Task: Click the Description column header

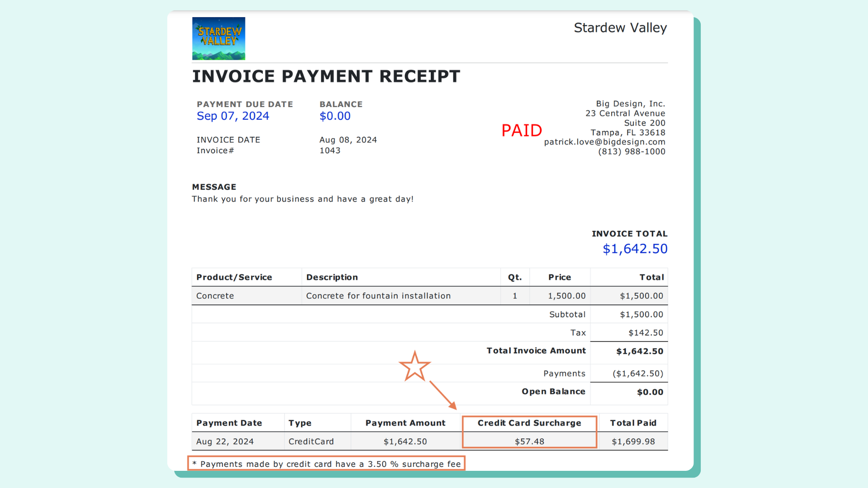Action: (332, 277)
